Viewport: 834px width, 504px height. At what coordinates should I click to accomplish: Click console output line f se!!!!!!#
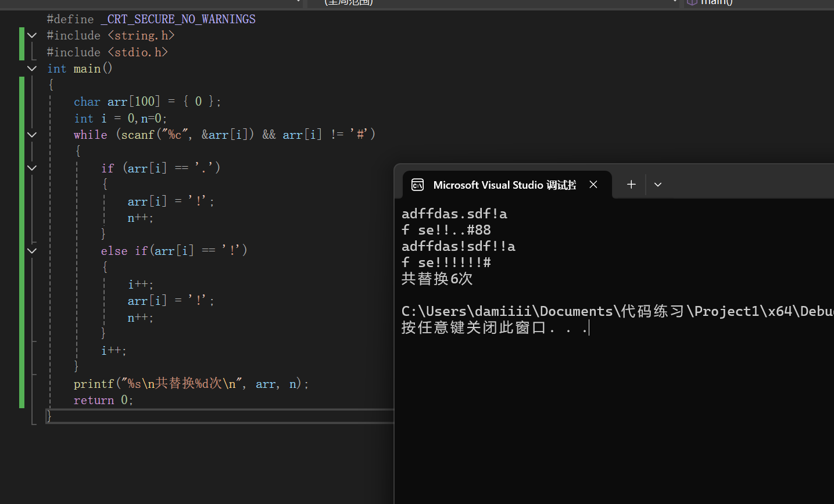(446, 263)
